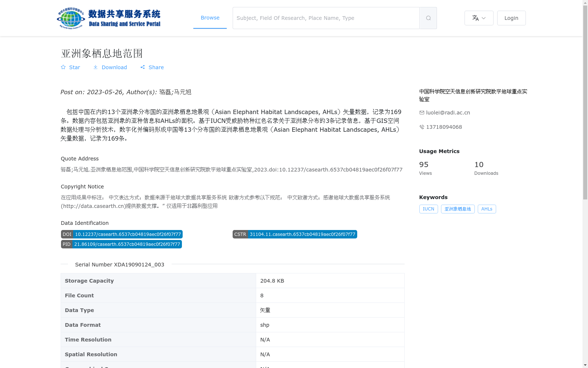
Task: Select the AHLs keyword tag
Action: point(487,209)
